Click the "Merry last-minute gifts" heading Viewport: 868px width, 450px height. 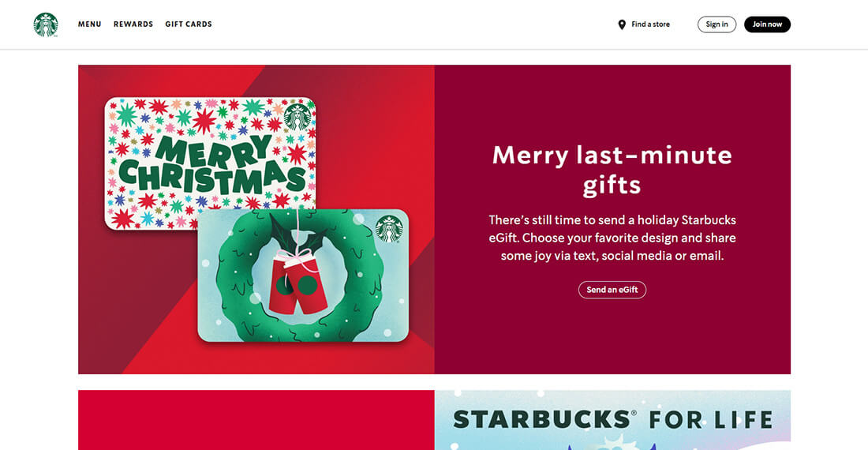point(612,170)
